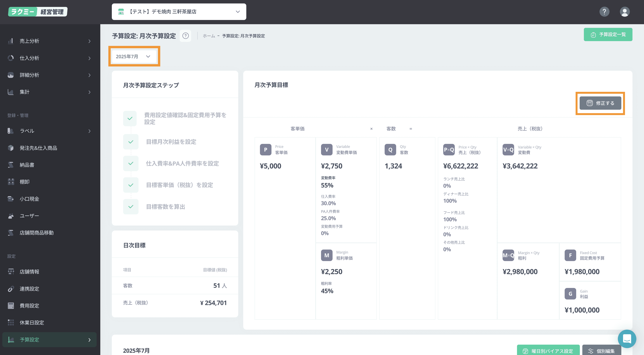Click help icon beside 月次予算設定 title
This screenshot has height=355, width=644.
click(186, 36)
